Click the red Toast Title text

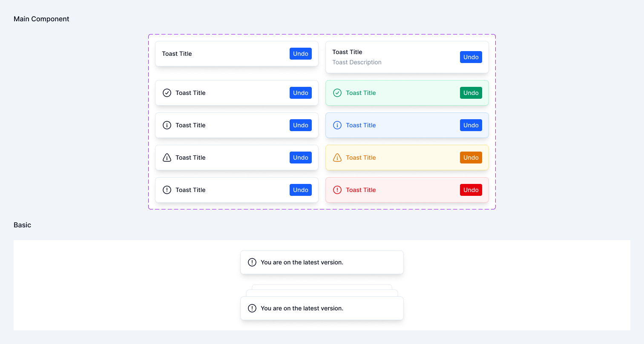coord(361,190)
